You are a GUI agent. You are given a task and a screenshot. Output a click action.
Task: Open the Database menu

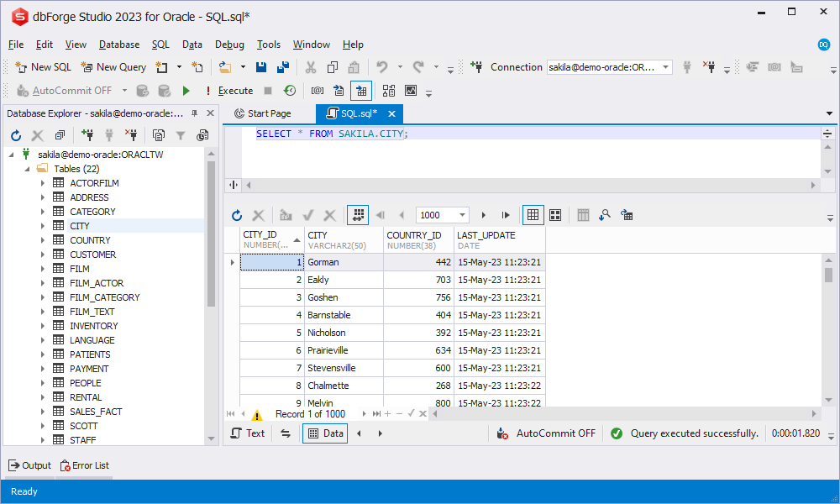pyautogui.click(x=119, y=45)
